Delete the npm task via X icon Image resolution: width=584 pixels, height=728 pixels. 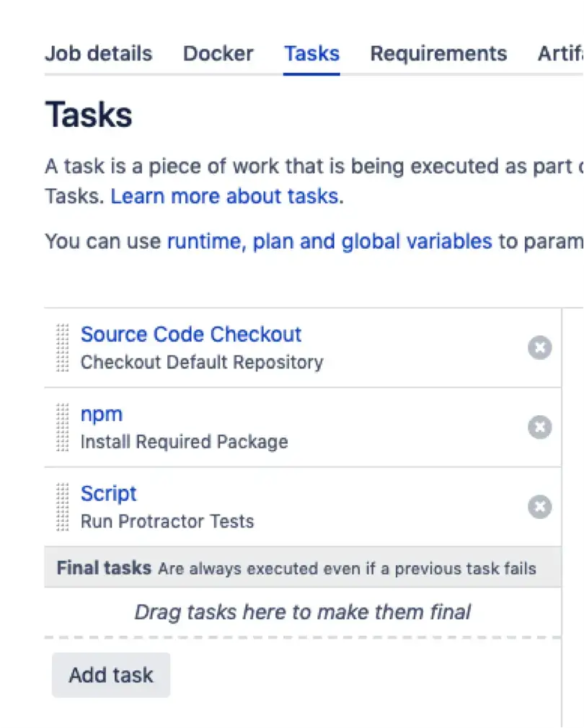[x=539, y=427]
